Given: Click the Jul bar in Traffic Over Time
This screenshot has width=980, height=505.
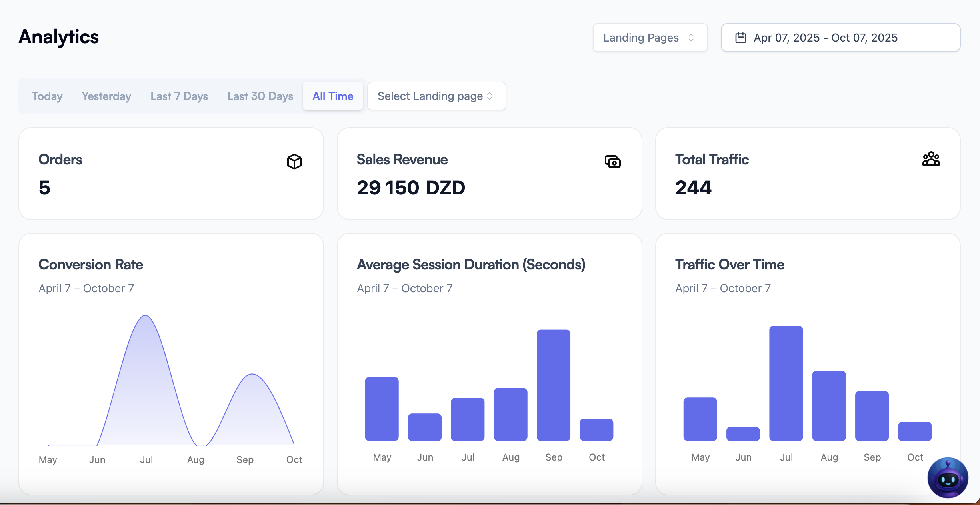Looking at the screenshot, I should tap(786, 383).
